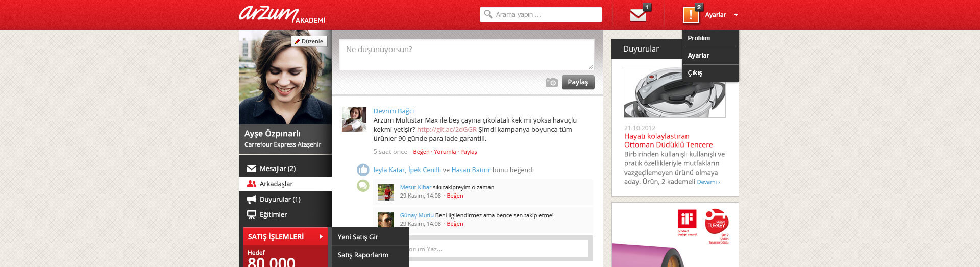
Task: Click the Yorum Yaz comment field
Action: [x=498, y=249]
